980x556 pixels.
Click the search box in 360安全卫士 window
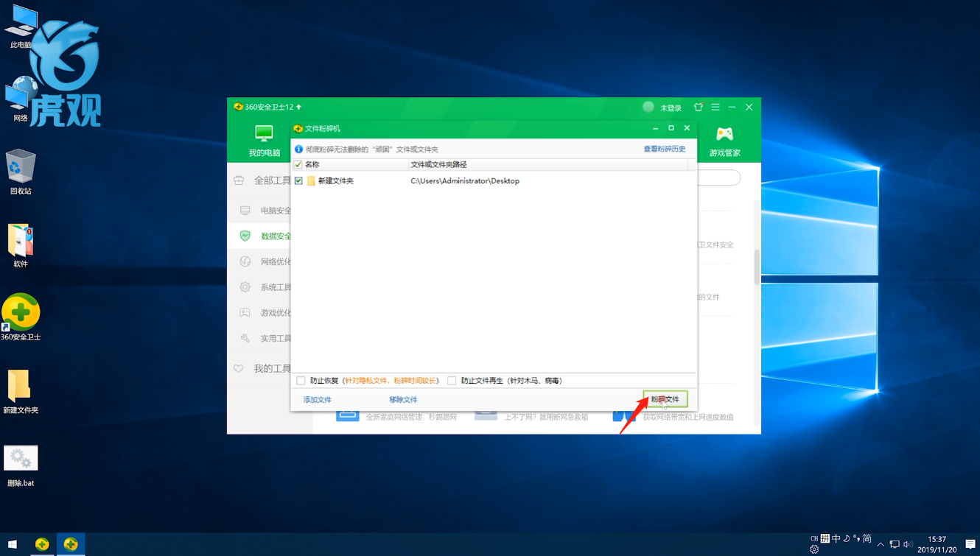718,177
